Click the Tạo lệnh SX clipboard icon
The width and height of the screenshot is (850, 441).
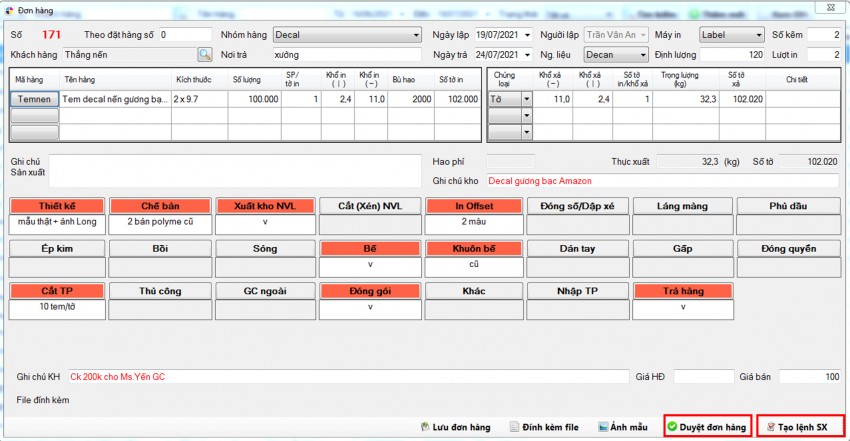(x=770, y=427)
